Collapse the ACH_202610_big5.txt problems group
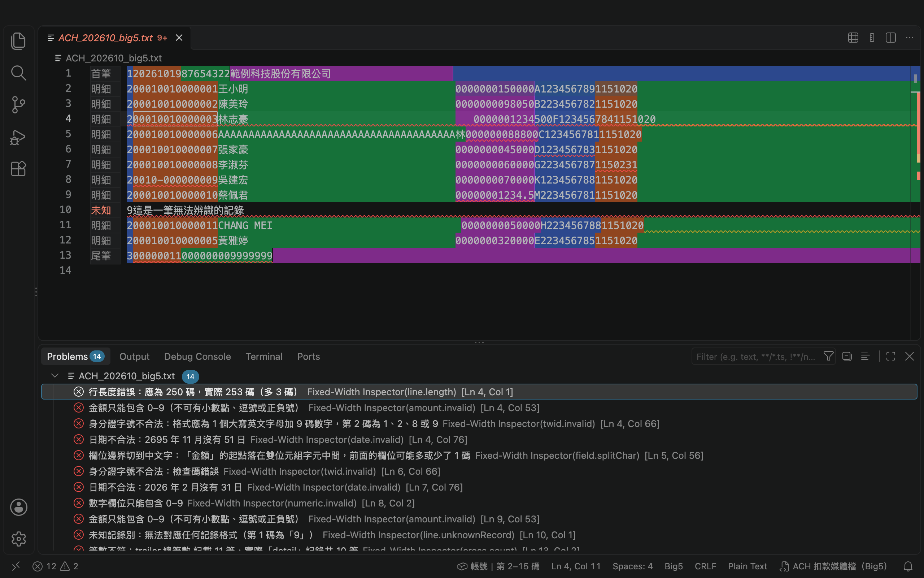The image size is (924, 578). click(x=55, y=376)
